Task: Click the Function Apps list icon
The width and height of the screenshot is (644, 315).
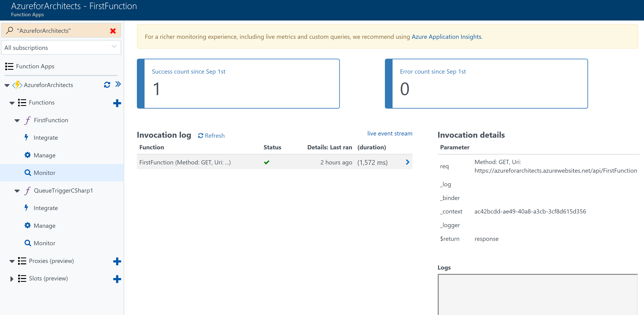Action: tap(9, 66)
